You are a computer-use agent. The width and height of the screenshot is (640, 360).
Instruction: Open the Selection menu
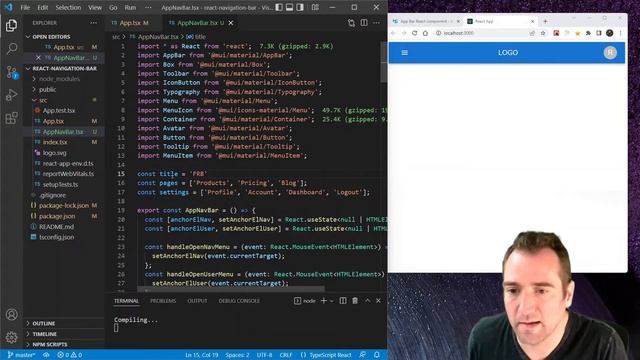68,7
